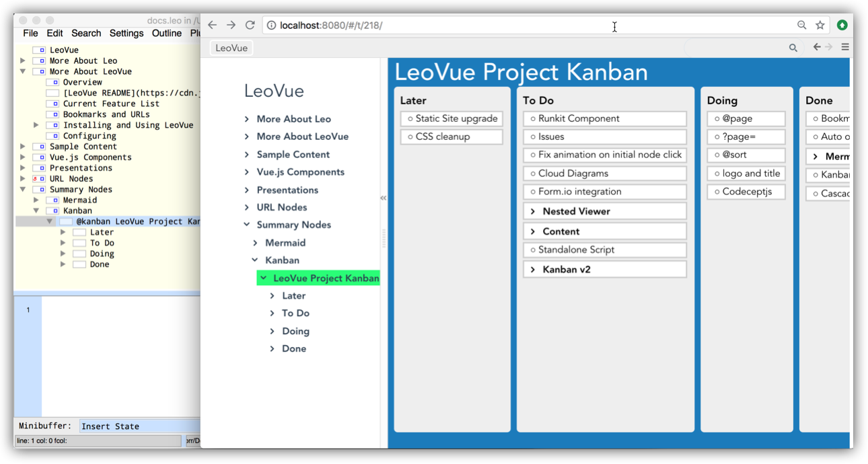Viewport: 868px width, 464px height.
Task: Open the Runkit Component card
Action: (605, 118)
